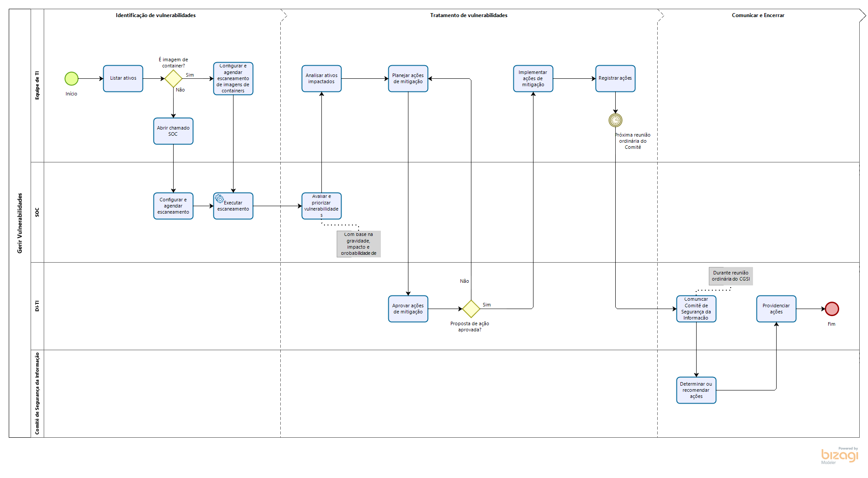Click the Bizagi Modeler logo
The width and height of the screenshot is (868, 478).
tap(839, 456)
